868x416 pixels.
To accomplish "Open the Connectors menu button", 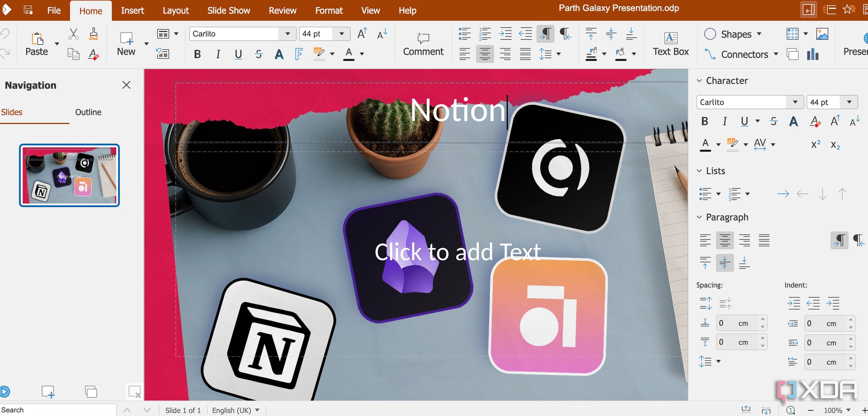I will pyautogui.click(x=741, y=54).
